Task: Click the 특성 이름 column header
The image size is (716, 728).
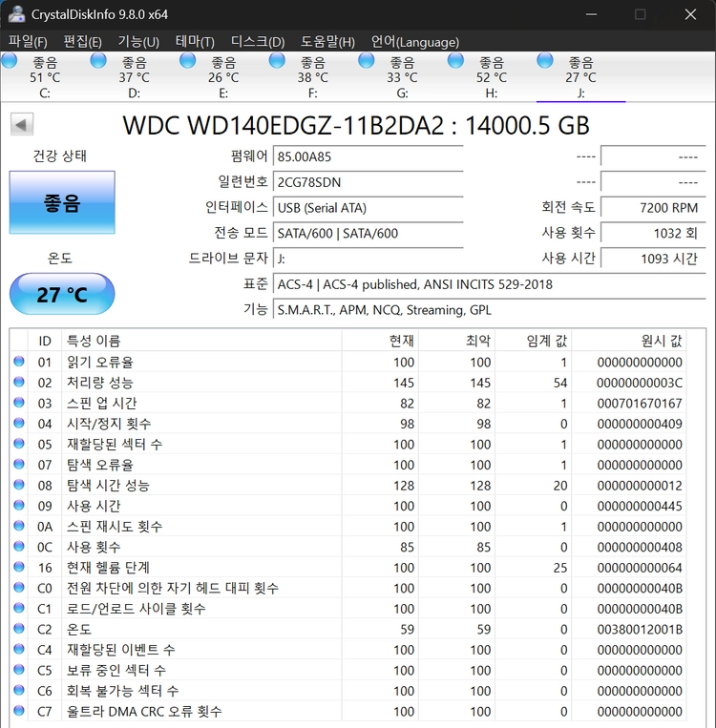Action: pos(201,341)
